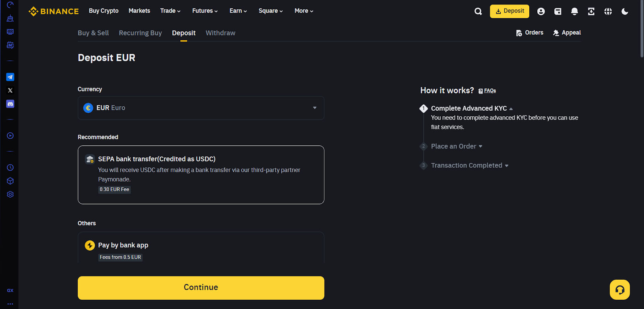Open the sidebar media Player icon

10,136
